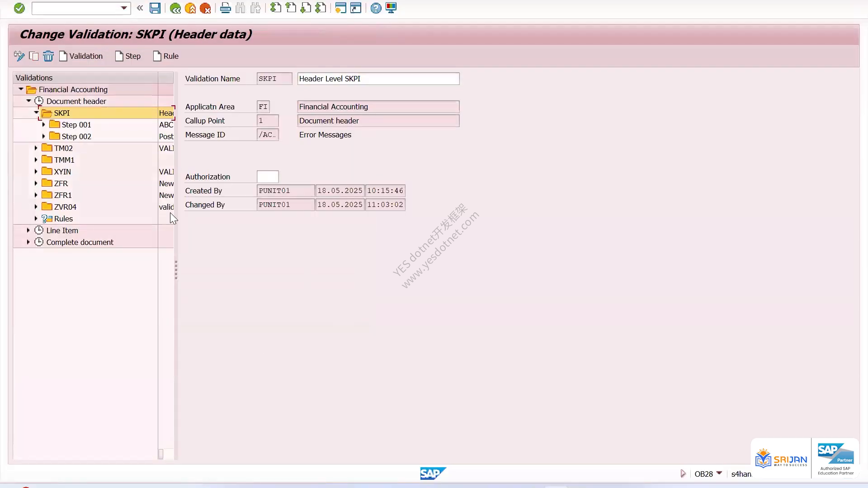Click the red Cancel icon
This screenshot has width=868, height=488.
coord(205,8)
